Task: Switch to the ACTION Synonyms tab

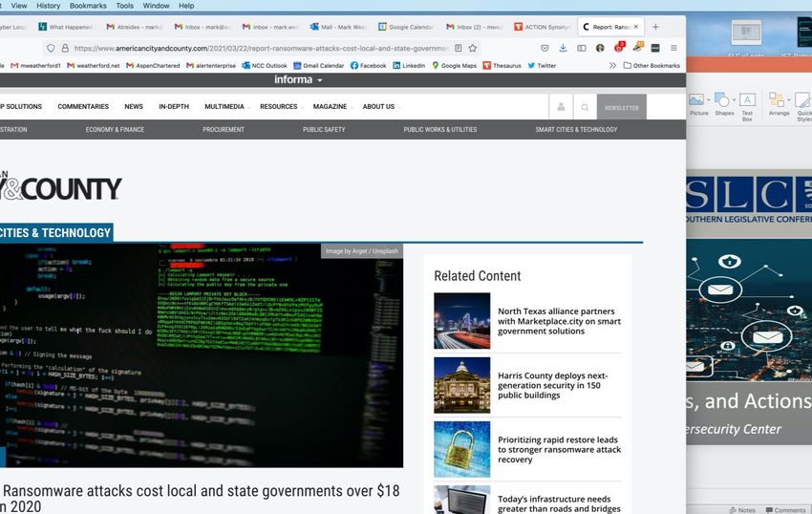Action: (x=543, y=27)
